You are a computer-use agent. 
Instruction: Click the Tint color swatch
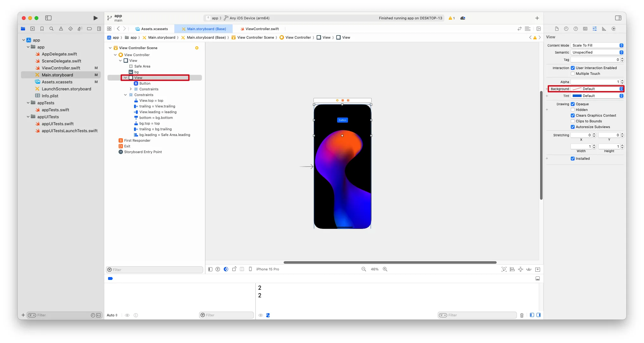coord(577,96)
